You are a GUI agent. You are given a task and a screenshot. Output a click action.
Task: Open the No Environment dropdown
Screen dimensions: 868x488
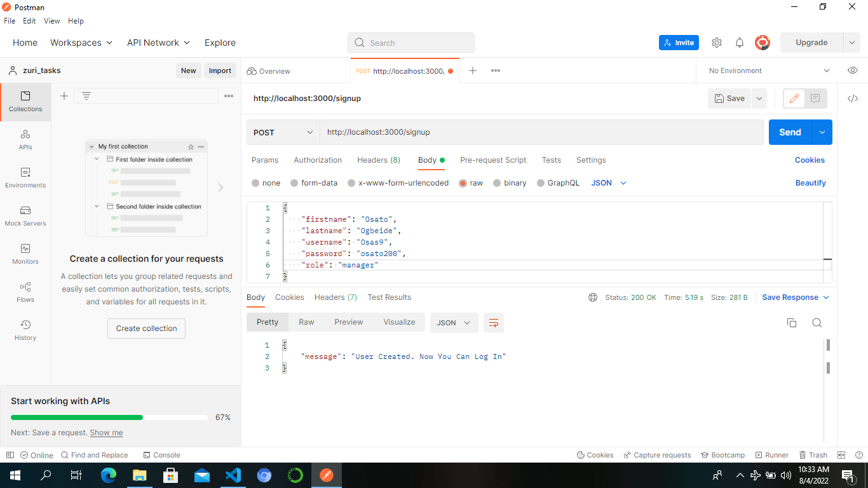click(769, 71)
